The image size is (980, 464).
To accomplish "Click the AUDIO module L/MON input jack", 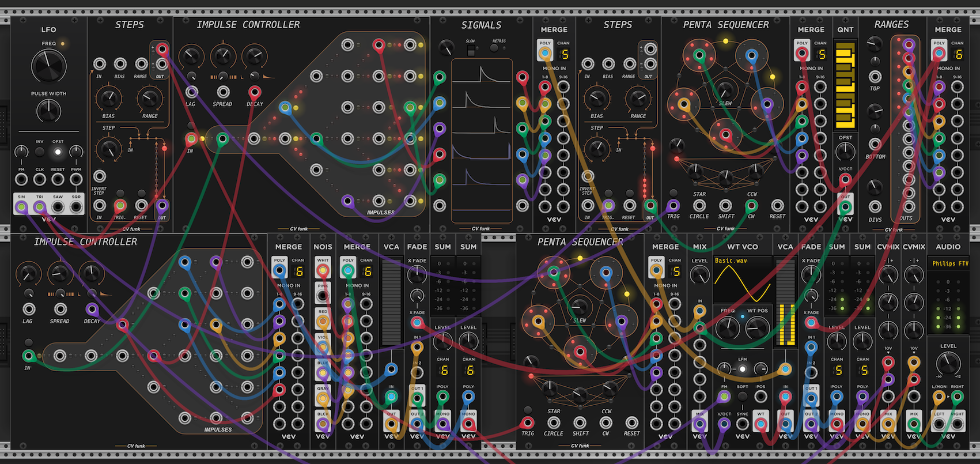I will 939,397.
